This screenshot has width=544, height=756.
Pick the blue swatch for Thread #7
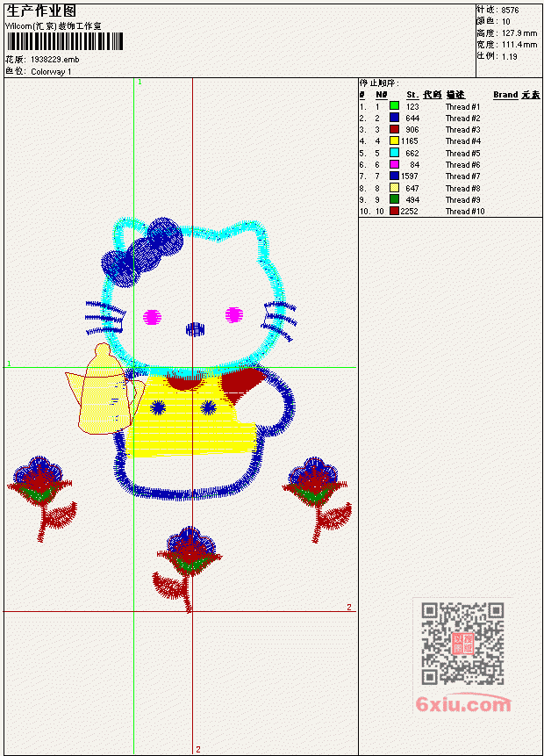coord(394,176)
